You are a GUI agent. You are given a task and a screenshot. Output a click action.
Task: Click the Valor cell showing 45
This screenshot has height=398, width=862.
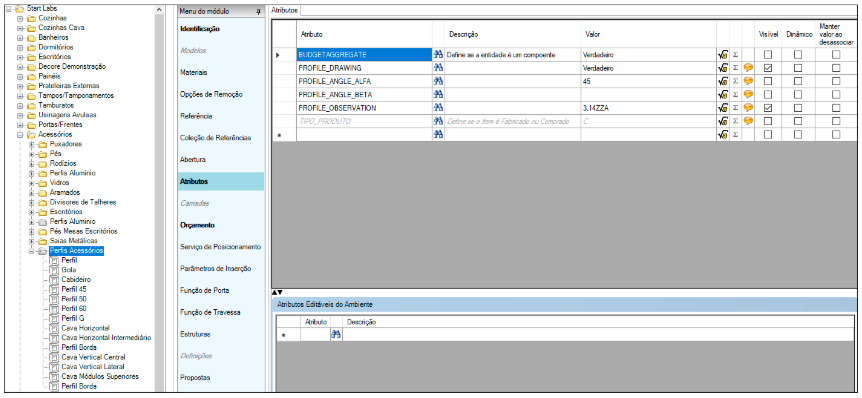click(648, 81)
